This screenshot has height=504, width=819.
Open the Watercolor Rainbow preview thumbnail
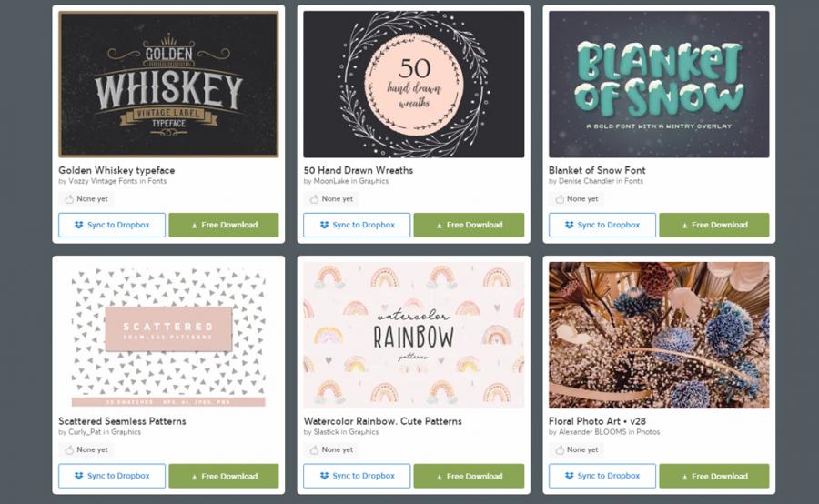click(414, 335)
